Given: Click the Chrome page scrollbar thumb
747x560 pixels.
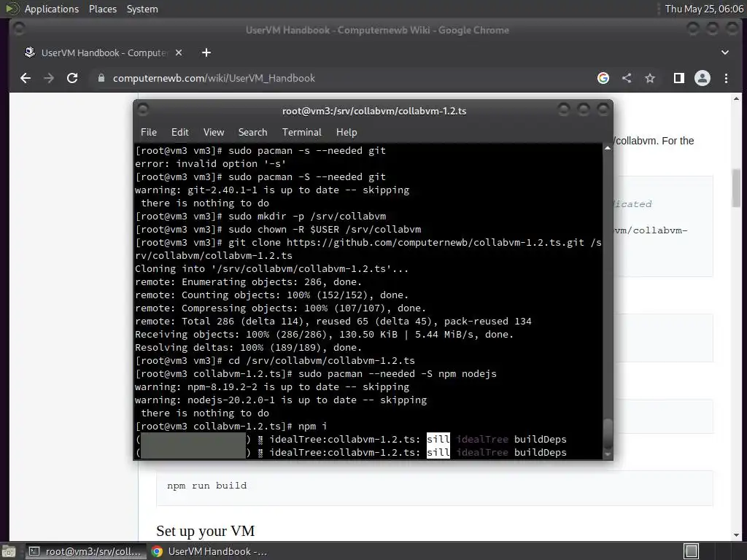Looking at the screenshot, I should (737, 187).
